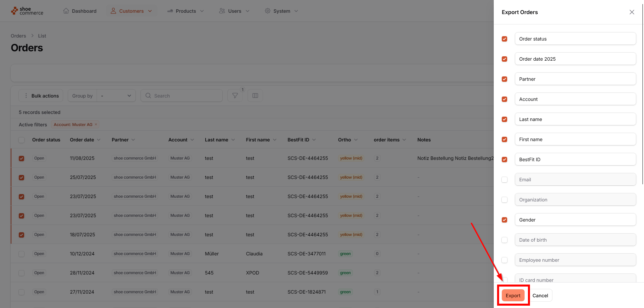644x308 pixels.
Task: Expand the Products menu dropdown
Action: pyautogui.click(x=202, y=11)
